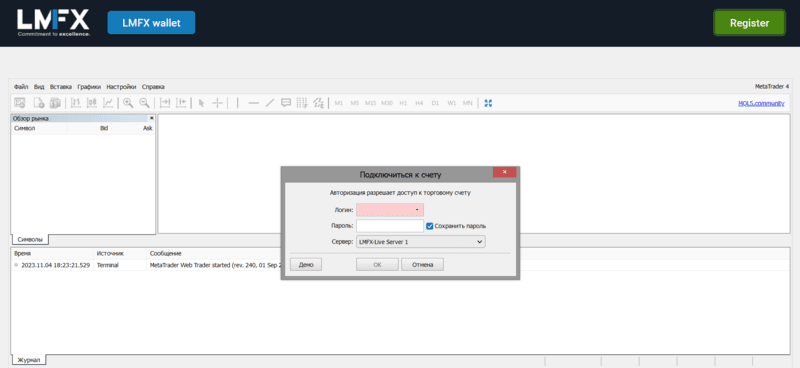Click the Market Watch toolbar icon
800x368 pixels.
[19, 103]
